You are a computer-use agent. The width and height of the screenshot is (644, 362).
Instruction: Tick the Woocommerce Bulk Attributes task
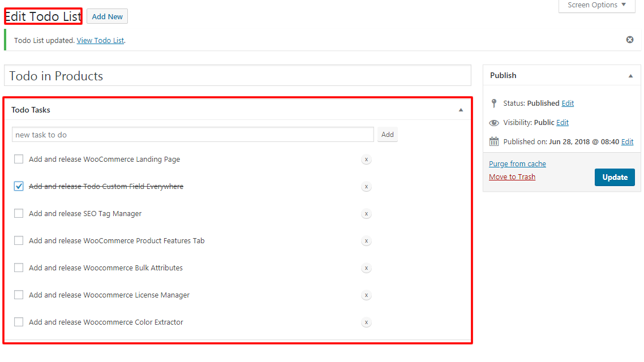[x=19, y=268]
